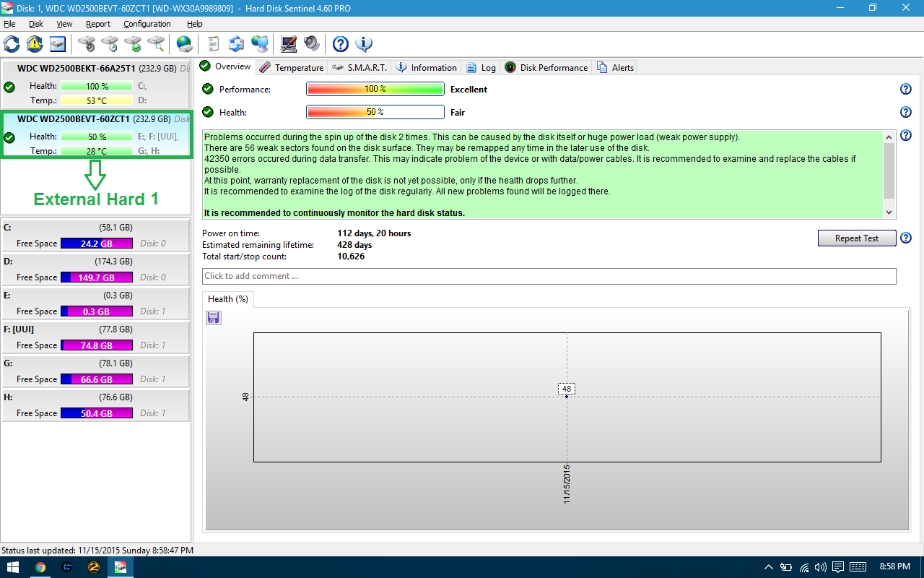Click description scrollbar up arrow
The height and width of the screenshot is (578, 924).
click(889, 137)
